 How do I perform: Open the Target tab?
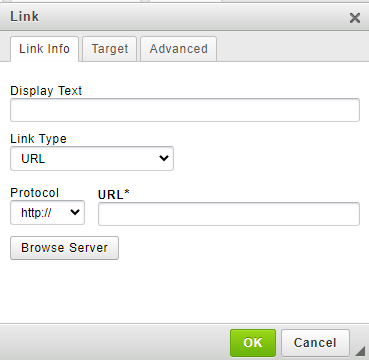coord(110,49)
